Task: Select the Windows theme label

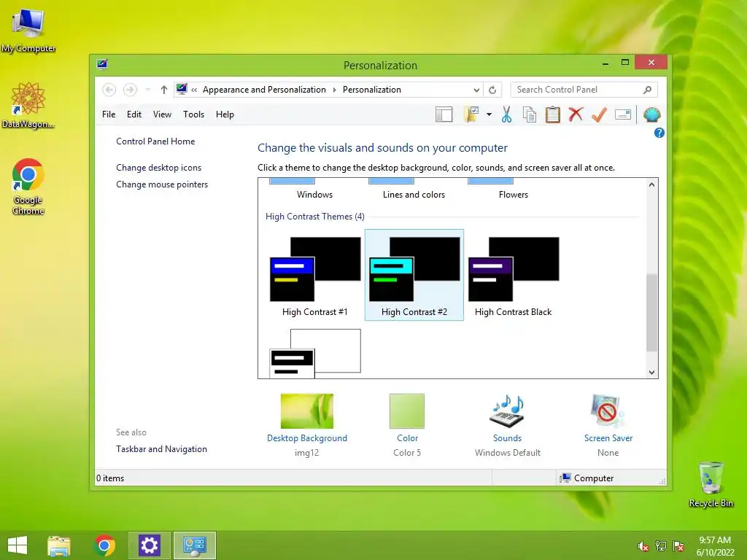Action: tap(314, 194)
